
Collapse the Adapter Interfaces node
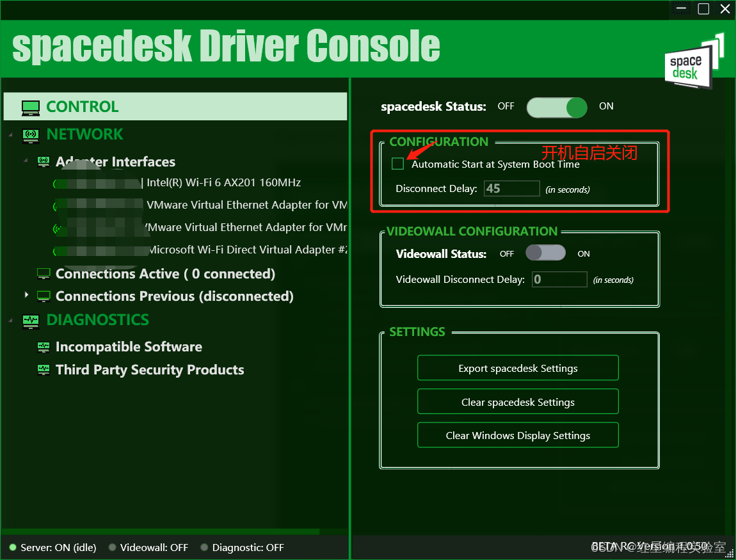26,161
